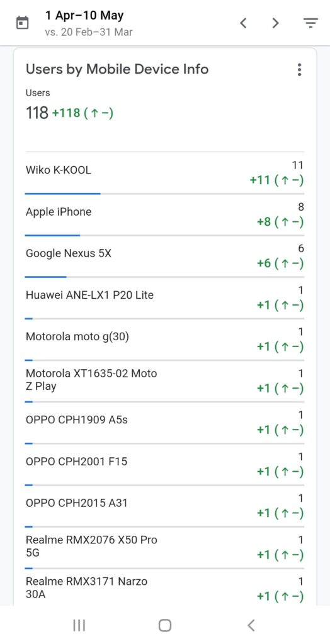This screenshot has height=644, width=330.
Task: Tap comparison range vs. 20 Feb–31 Mar
Action: point(89,32)
